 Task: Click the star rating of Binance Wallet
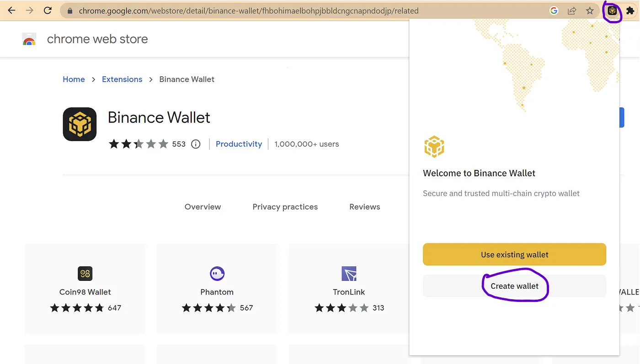point(139,144)
